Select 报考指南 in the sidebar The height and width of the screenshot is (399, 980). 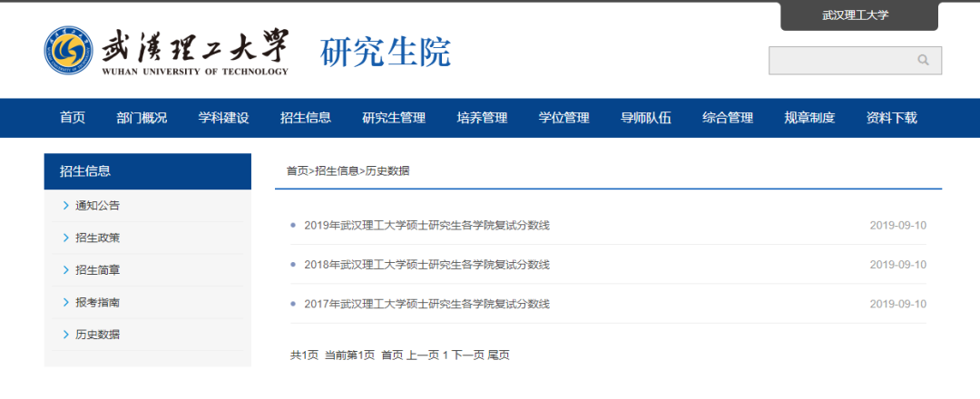tap(97, 303)
